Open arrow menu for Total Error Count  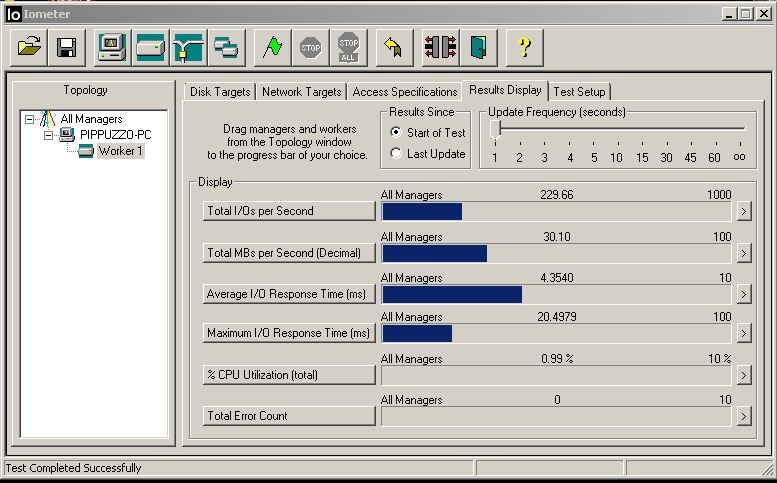pos(743,417)
